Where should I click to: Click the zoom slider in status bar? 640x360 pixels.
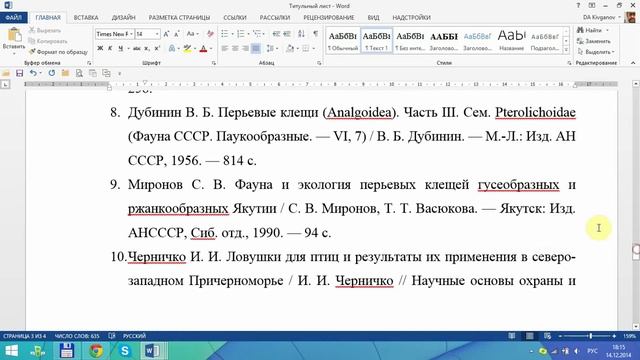coord(587,336)
